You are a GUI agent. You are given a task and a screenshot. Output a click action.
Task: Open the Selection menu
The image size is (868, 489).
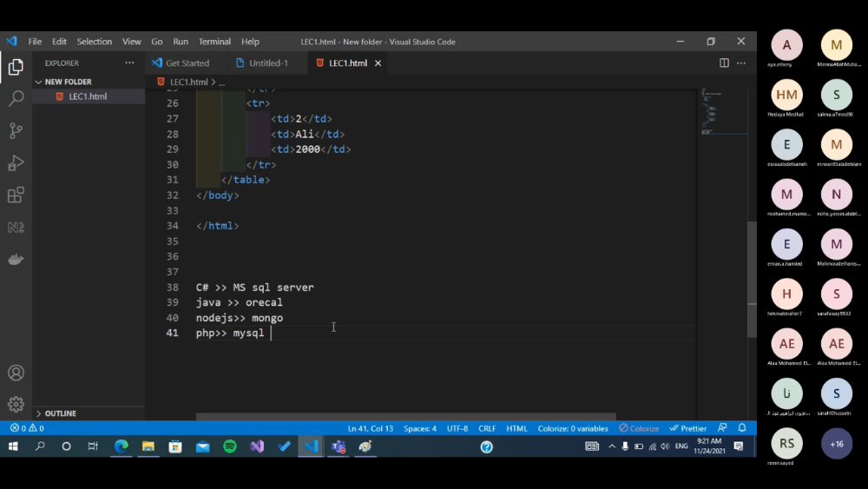94,42
